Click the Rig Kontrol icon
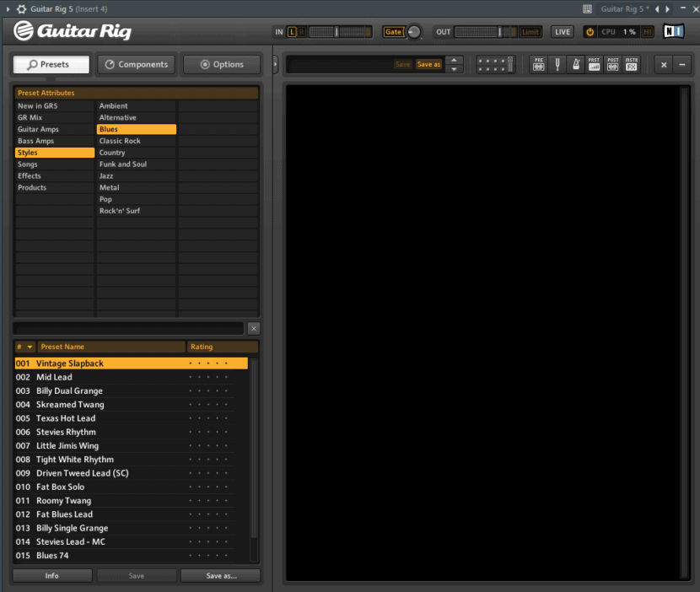This screenshot has width=700, height=592. (x=496, y=64)
